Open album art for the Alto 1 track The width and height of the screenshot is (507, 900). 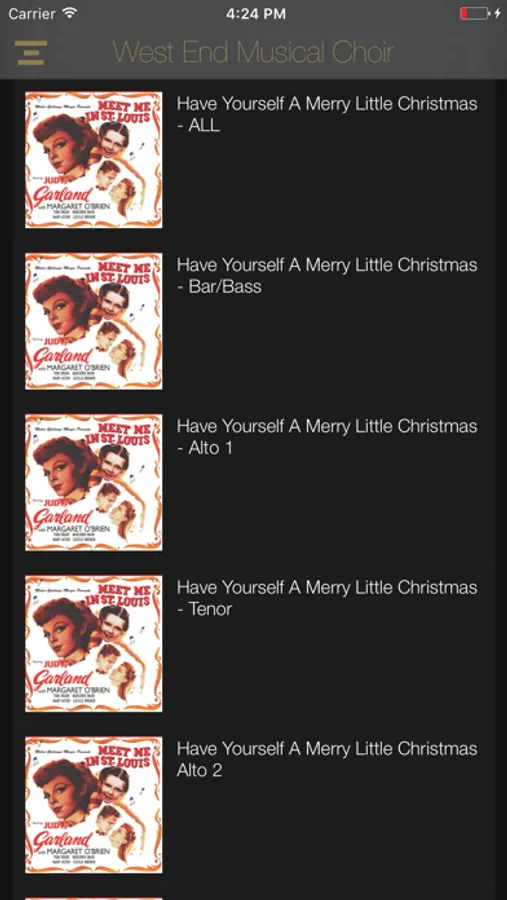coord(94,482)
